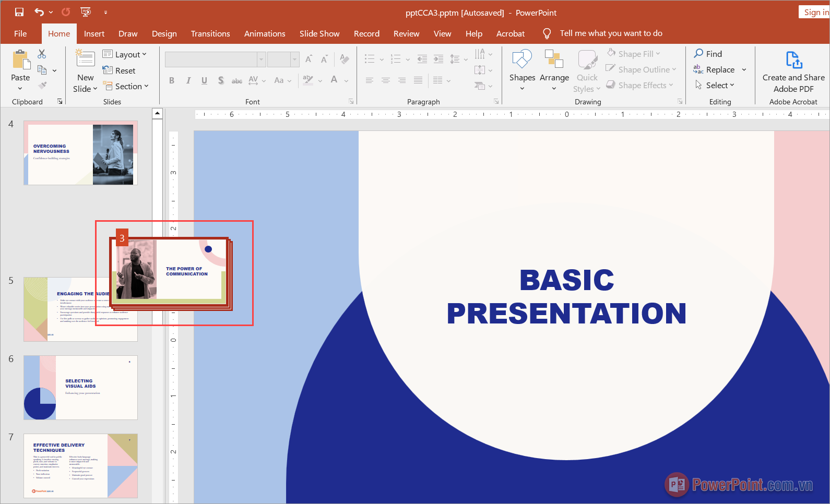Open Quick Styles gallery
The image size is (830, 504).
587,71
